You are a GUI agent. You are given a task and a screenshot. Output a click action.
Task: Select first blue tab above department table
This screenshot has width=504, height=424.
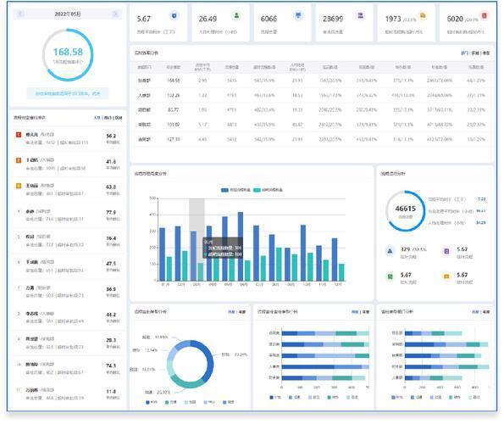464,53
